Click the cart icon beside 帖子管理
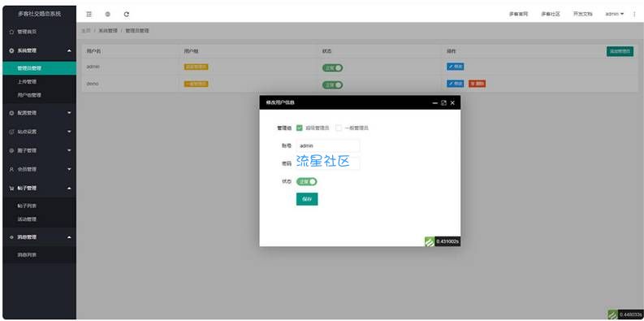 click(11, 188)
